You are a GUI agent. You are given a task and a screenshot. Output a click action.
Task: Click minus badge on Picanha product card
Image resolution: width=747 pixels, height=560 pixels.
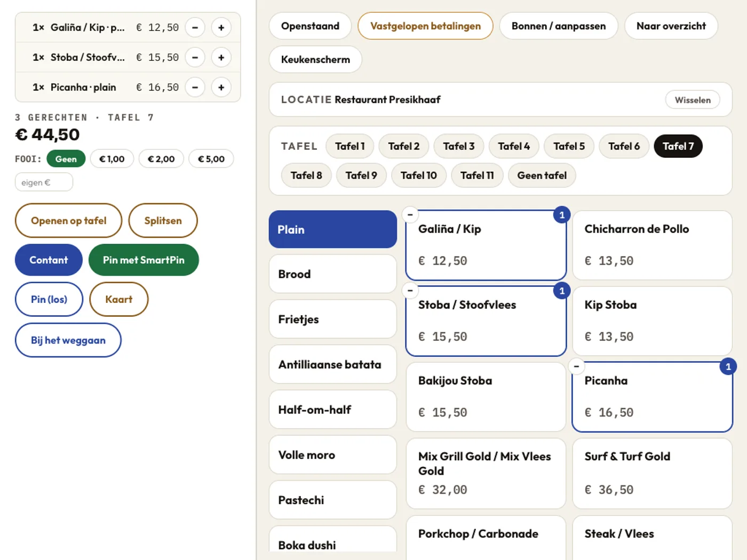576,366
